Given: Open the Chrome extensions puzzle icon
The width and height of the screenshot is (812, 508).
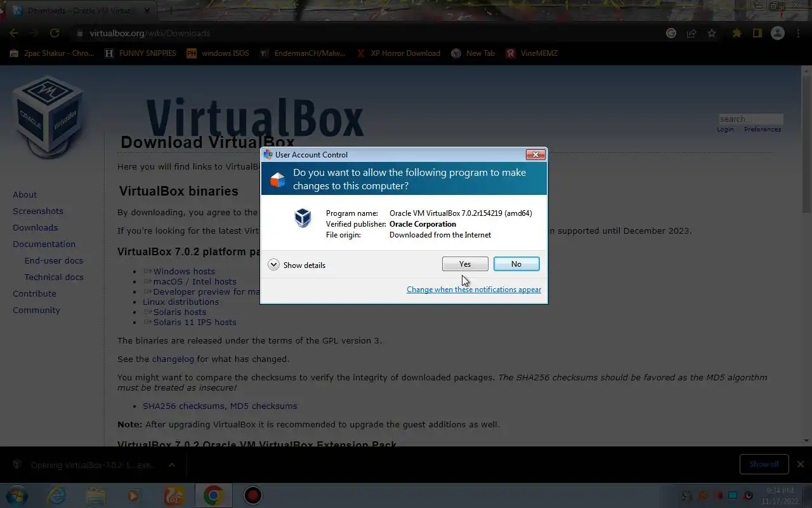Looking at the screenshot, I should [737, 33].
